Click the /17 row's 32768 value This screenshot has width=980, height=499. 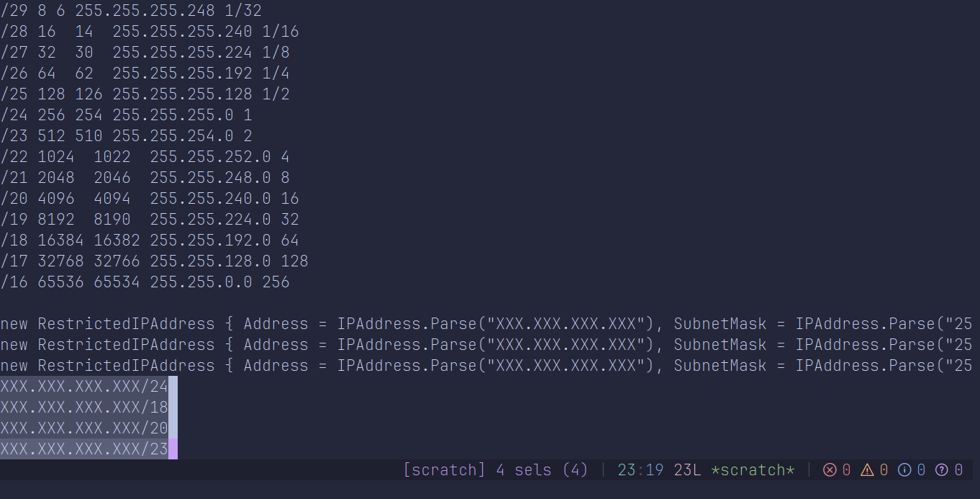coord(60,261)
